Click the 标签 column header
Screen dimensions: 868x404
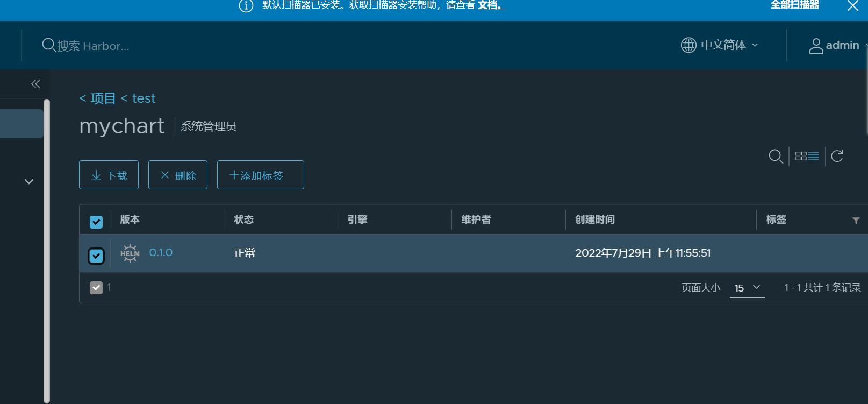click(x=776, y=219)
